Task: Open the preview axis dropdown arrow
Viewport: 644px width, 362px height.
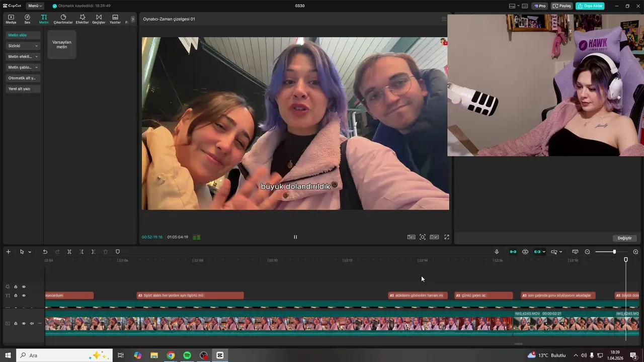Action: click(560, 252)
